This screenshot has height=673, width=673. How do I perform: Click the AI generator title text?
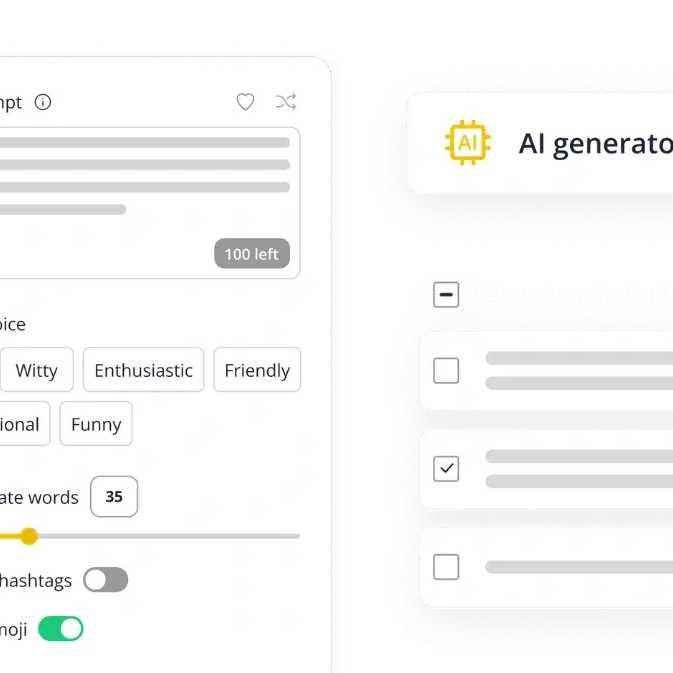595,144
